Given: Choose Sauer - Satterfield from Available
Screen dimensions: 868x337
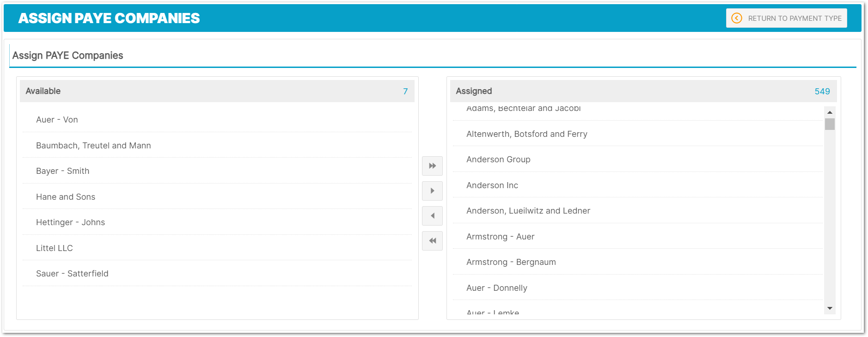Looking at the screenshot, I should pos(72,274).
